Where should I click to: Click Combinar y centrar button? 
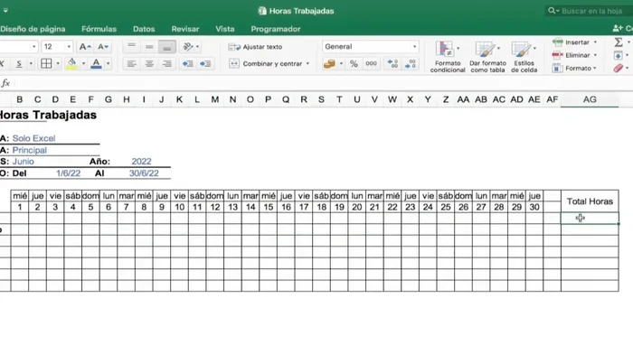click(x=266, y=64)
